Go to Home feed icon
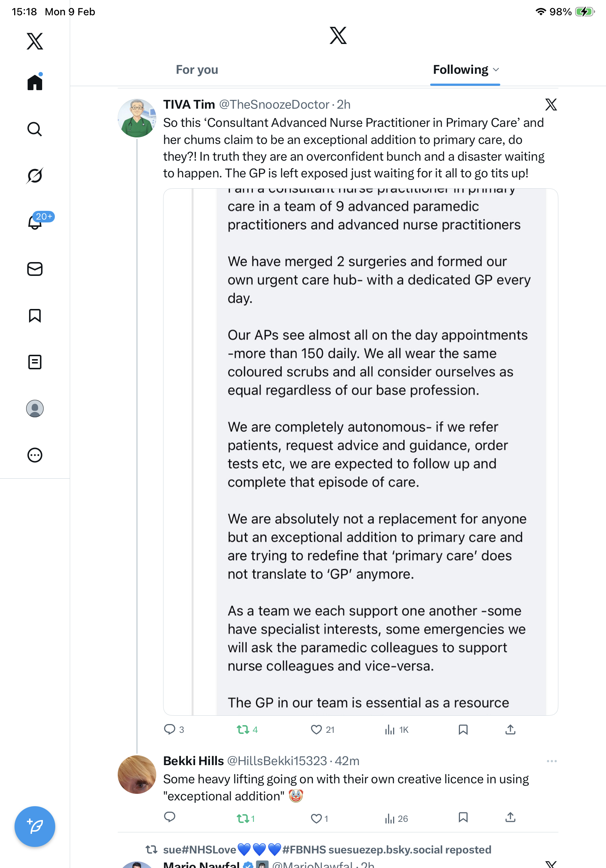 tap(35, 82)
